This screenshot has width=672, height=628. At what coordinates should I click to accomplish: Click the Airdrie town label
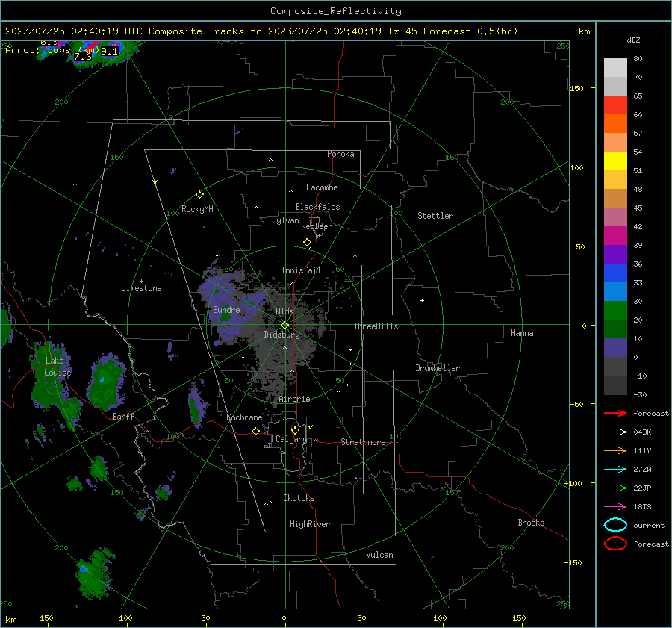click(x=294, y=399)
